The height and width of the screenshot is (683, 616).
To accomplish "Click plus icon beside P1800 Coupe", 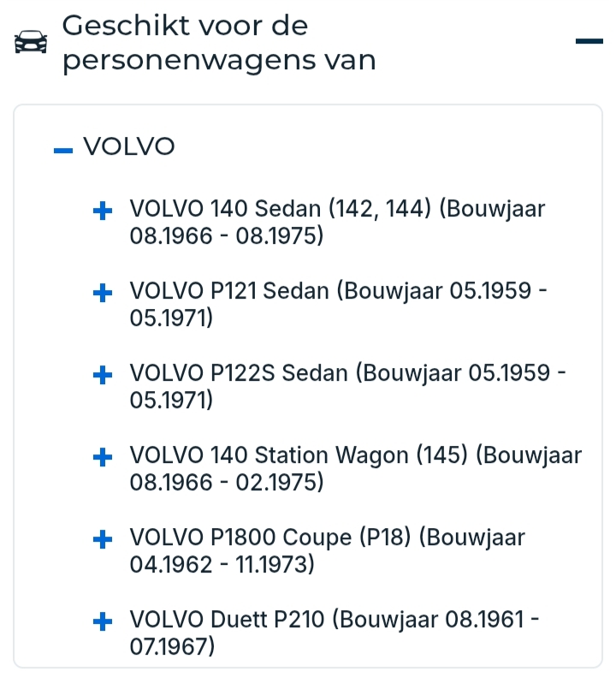I will click(x=103, y=539).
